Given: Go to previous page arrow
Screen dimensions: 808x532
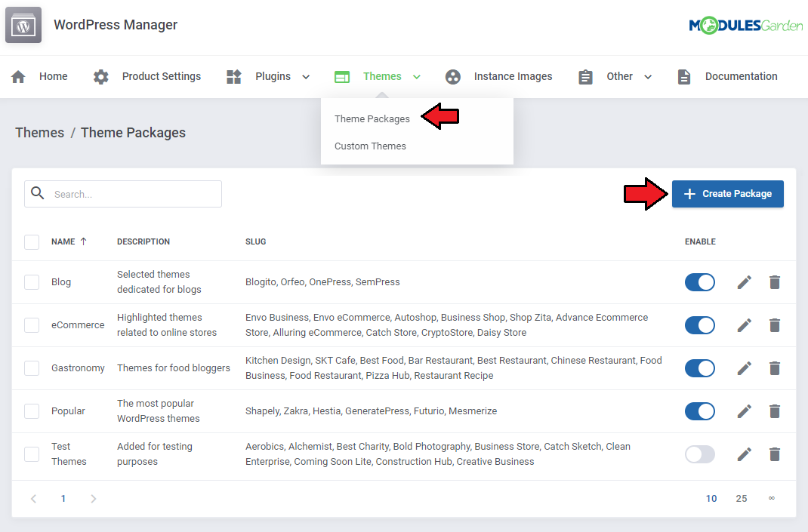Looking at the screenshot, I should tap(33, 499).
